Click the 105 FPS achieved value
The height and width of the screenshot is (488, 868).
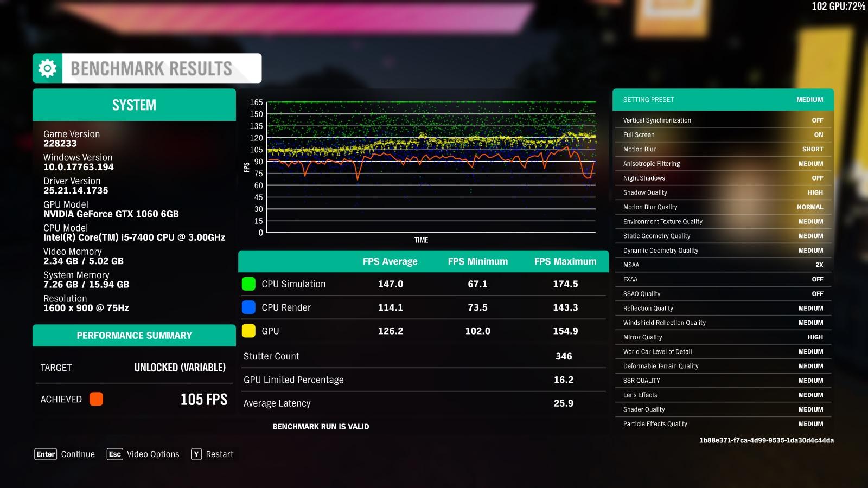tap(204, 400)
